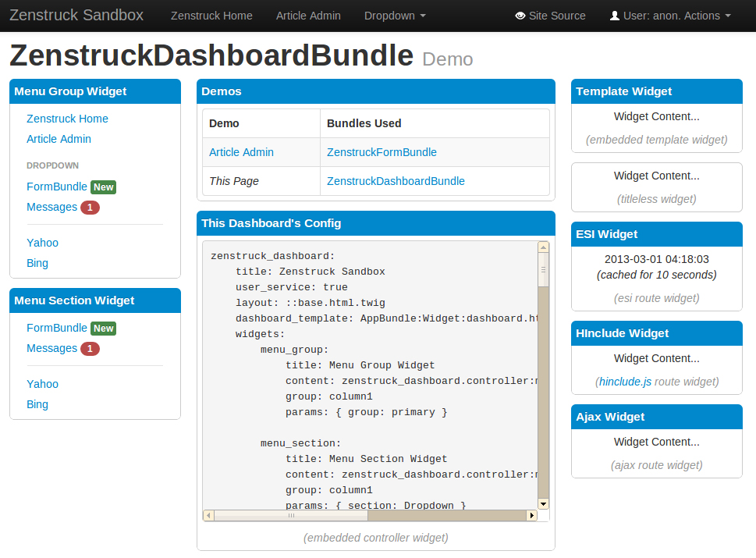Image resolution: width=756 pixels, height=558 pixels.
Task: Click the eye icon beside Site Source
Action: (x=520, y=16)
